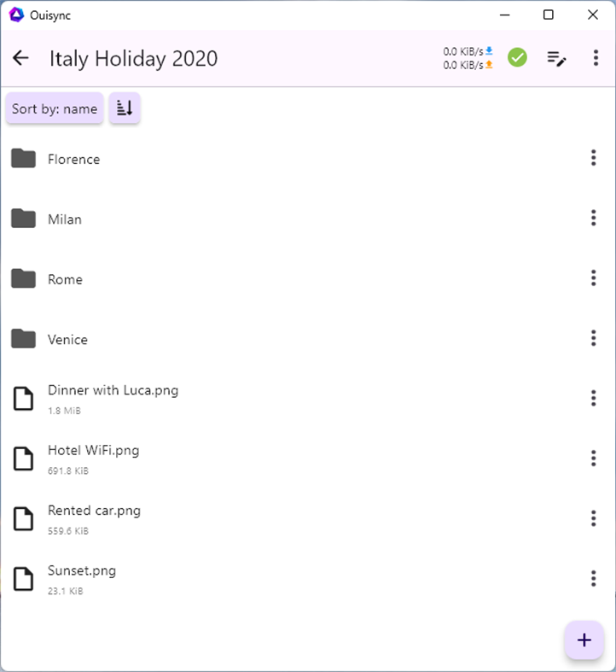Click the green sync status checkmark
The width and height of the screenshot is (616, 672).
click(517, 58)
